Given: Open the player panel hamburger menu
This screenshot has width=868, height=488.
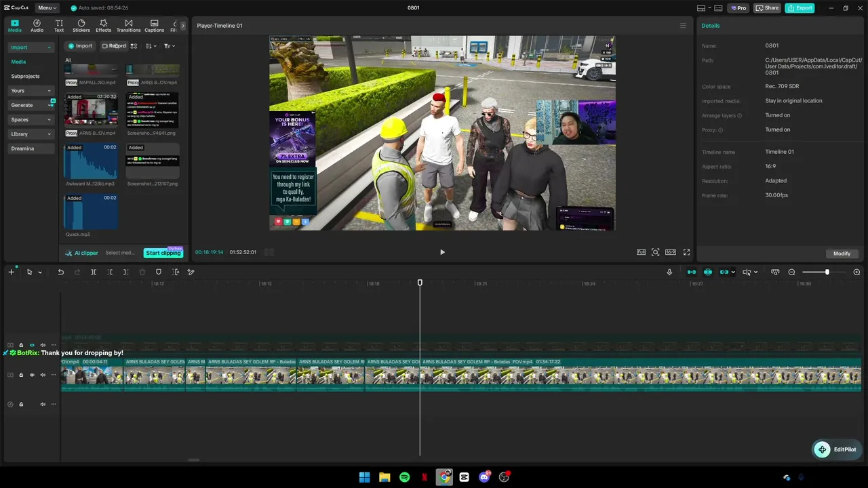Looking at the screenshot, I should pos(683,26).
